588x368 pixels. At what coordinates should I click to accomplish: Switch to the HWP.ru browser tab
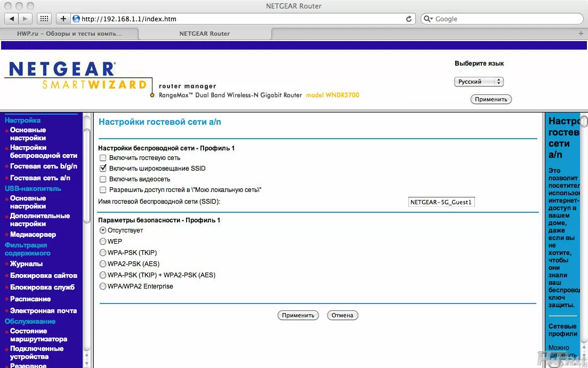69,33
